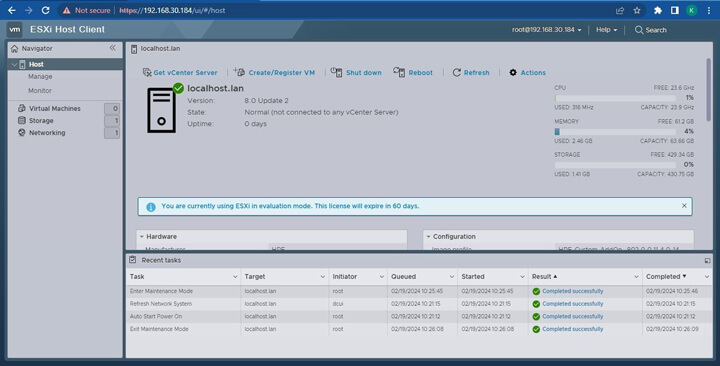Open the root@192.168.30.184 user dropdown
This screenshot has width=720, height=366.
click(x=546, y=30)
